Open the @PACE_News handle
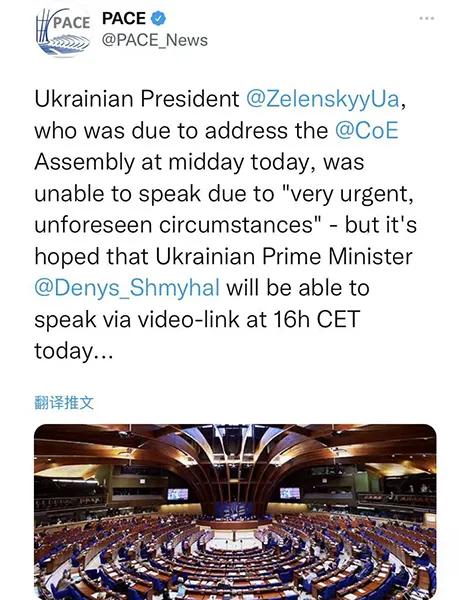Screen dimensions: 458x600 pos(155,40)
